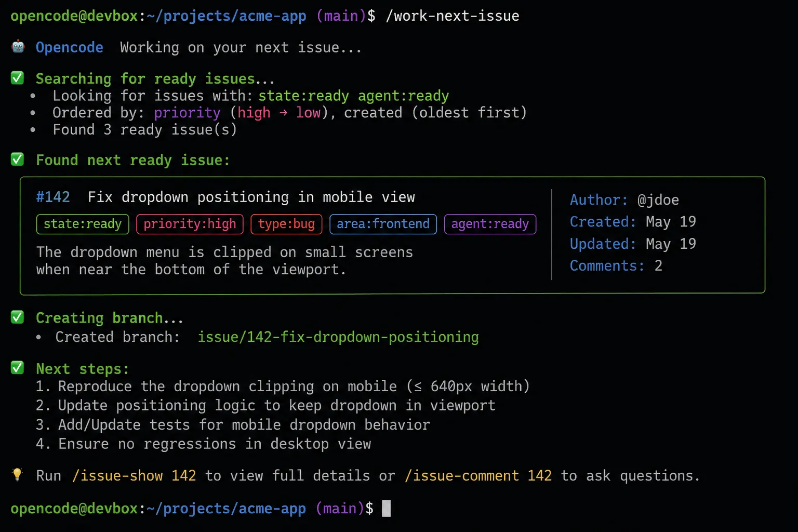
Task: Click the green check beside 'Creating branch'
Action: pyautogui.click(x=18, y=317)
